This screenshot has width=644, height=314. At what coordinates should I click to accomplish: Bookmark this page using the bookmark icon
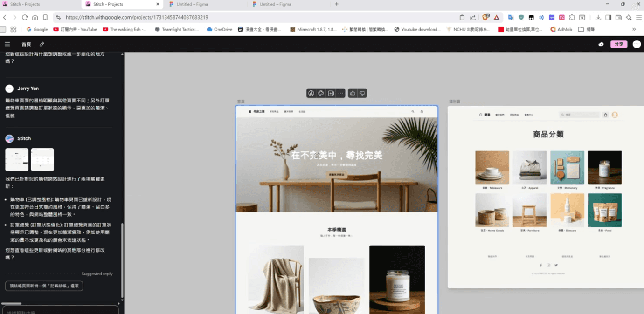pos(45,18)
